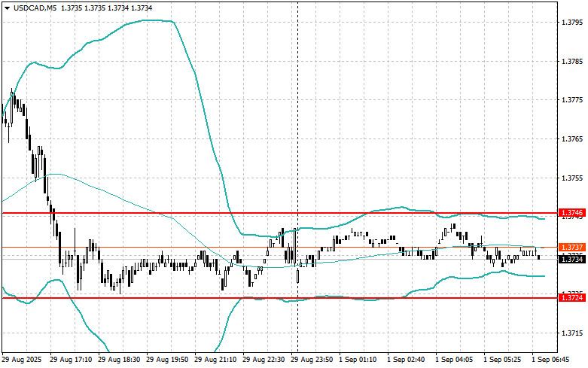Click the 1.3755 price scale label
The image size is (588, 368).
coord(572,178)
